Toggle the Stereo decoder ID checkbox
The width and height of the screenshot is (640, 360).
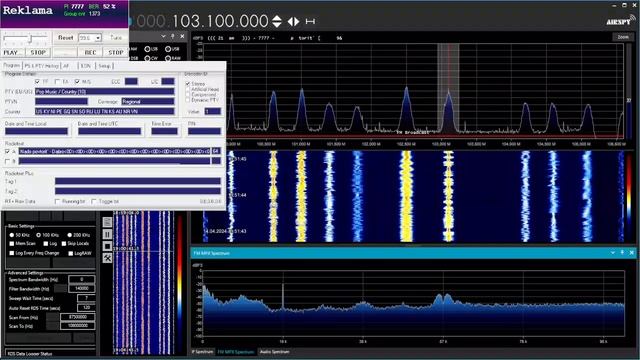188,84
